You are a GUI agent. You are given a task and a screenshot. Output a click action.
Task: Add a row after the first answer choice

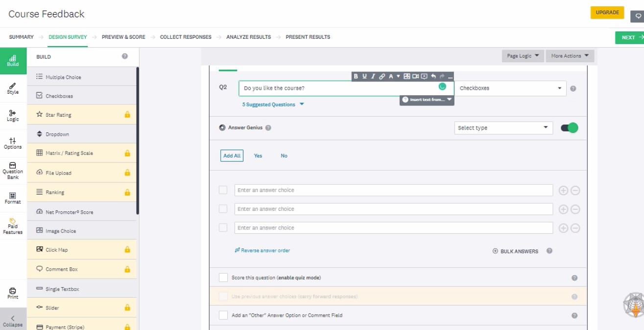[x=563, y=190]
